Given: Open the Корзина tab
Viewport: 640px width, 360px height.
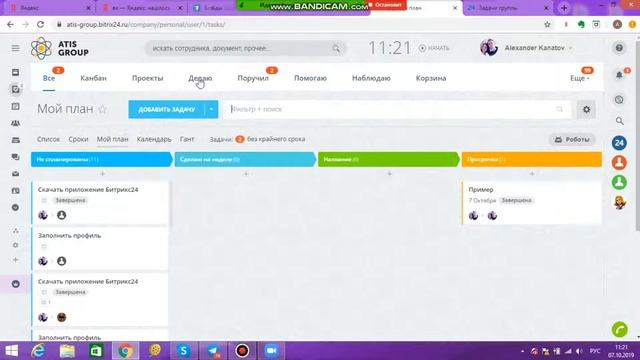Looking at the screenshot, I should point(431,78).
